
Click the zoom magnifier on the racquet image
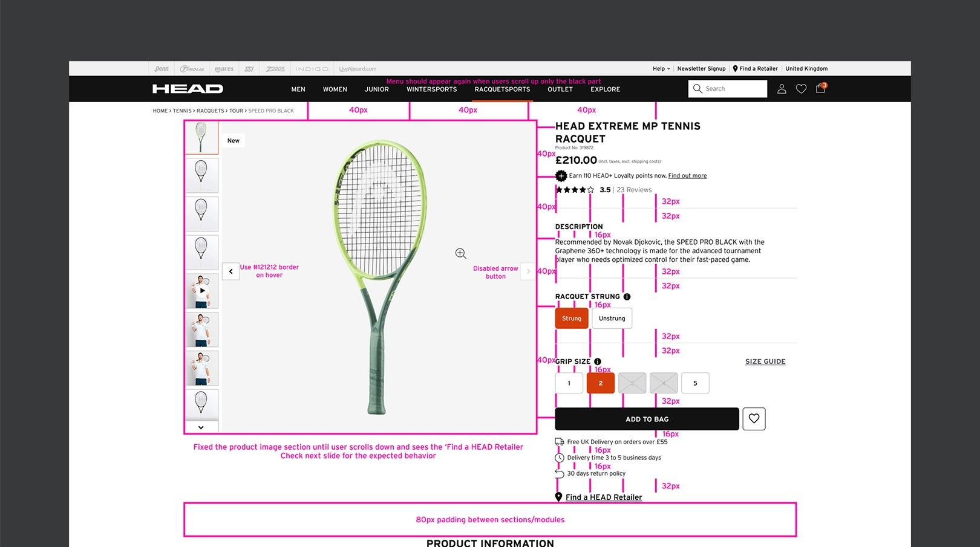click(461, 253)
